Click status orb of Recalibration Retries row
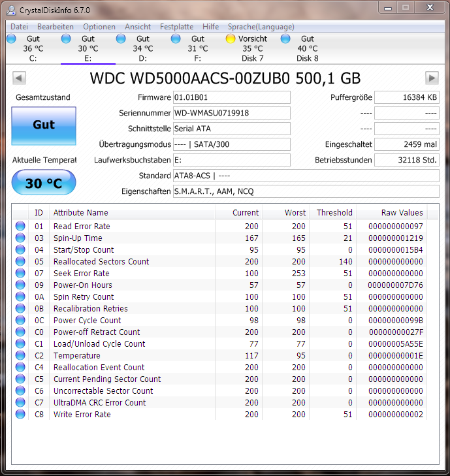450x476 pixels. [20, 308]
